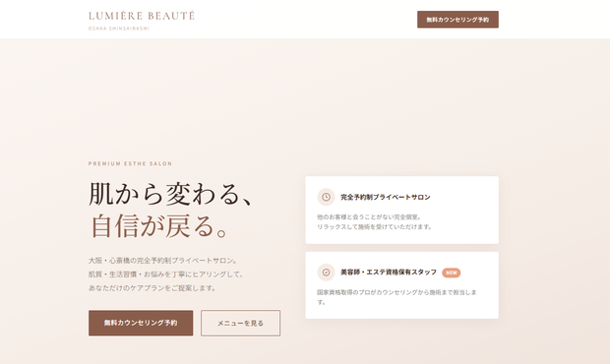Click the 完全予約制プライベートサロン card title
Image resolution: width=610 pixels, height=364 pixels.
386,197
